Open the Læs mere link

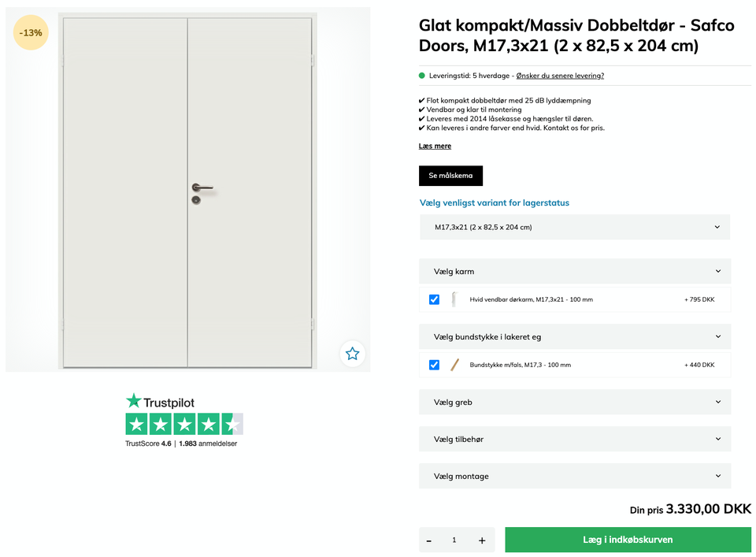click(x=435, y=146)
